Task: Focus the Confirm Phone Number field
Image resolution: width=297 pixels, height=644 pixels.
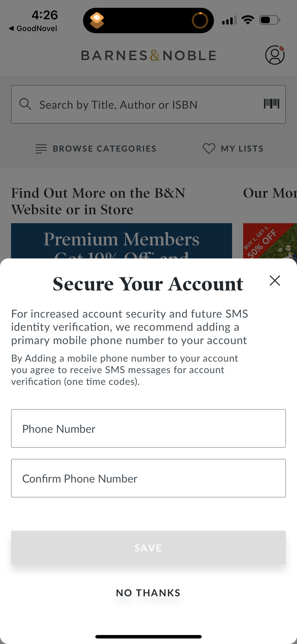Action: [148, 478]
